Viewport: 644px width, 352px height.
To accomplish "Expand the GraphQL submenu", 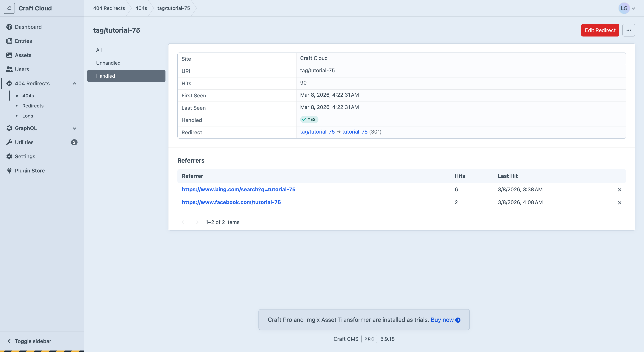I will pos(75,128).
